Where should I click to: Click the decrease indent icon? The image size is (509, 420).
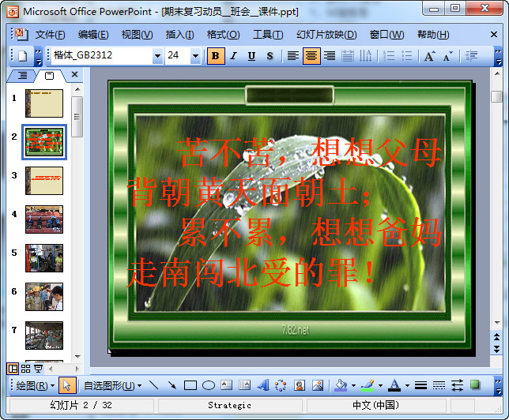click(471, 56)
